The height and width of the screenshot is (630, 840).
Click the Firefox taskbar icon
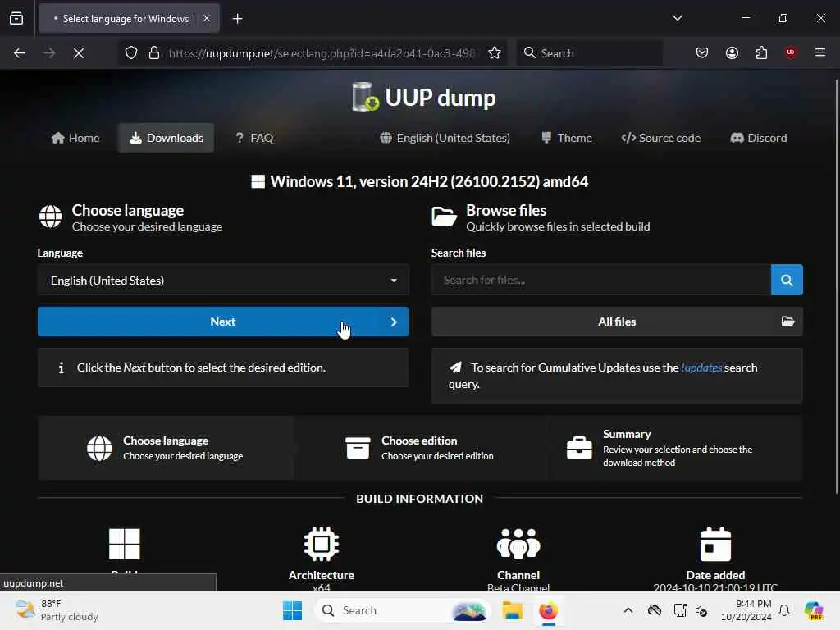[x=548, y=610]
